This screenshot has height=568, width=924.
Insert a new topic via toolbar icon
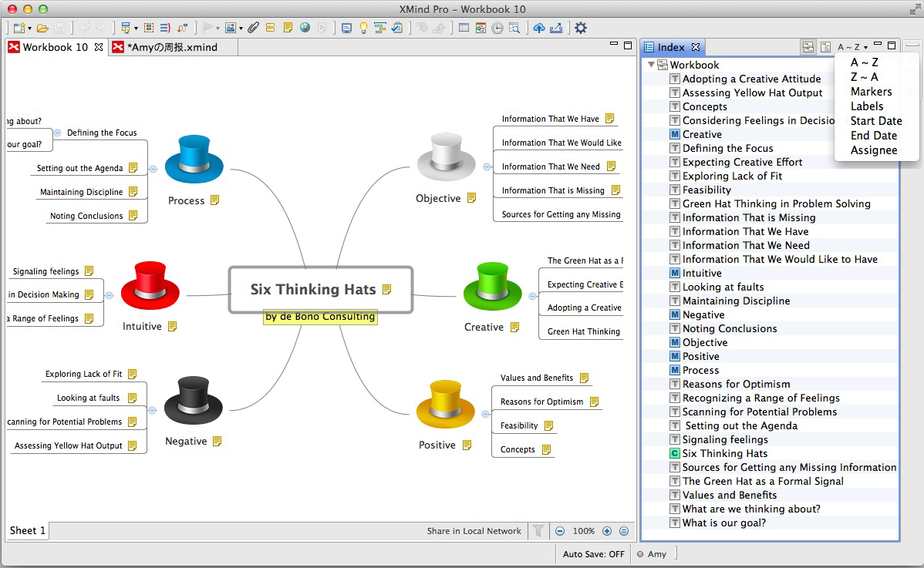[125, 28]
